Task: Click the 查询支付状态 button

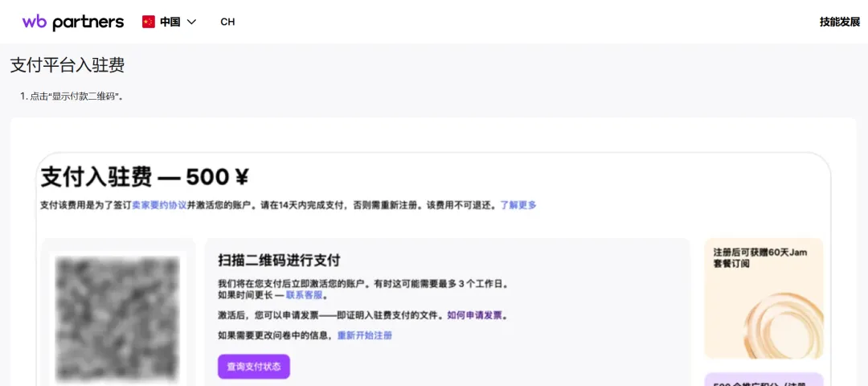Action: coord(253,367)
